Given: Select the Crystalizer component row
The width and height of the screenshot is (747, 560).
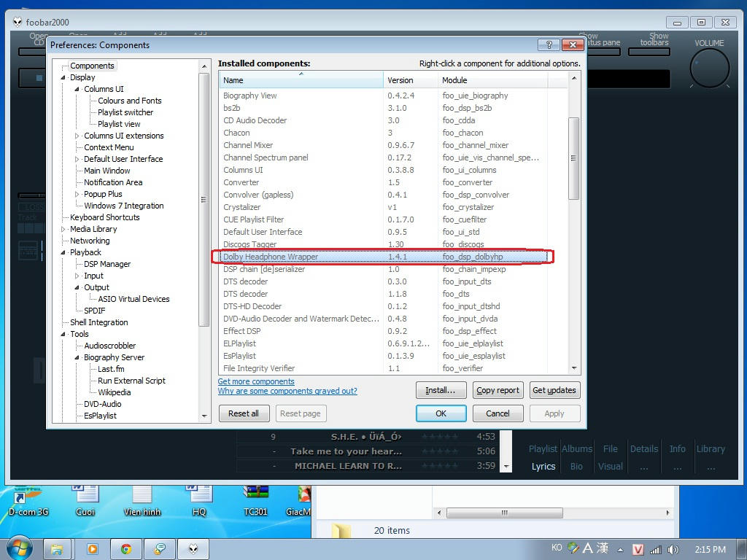Looking at the screenshot, I should coord(384,207).
